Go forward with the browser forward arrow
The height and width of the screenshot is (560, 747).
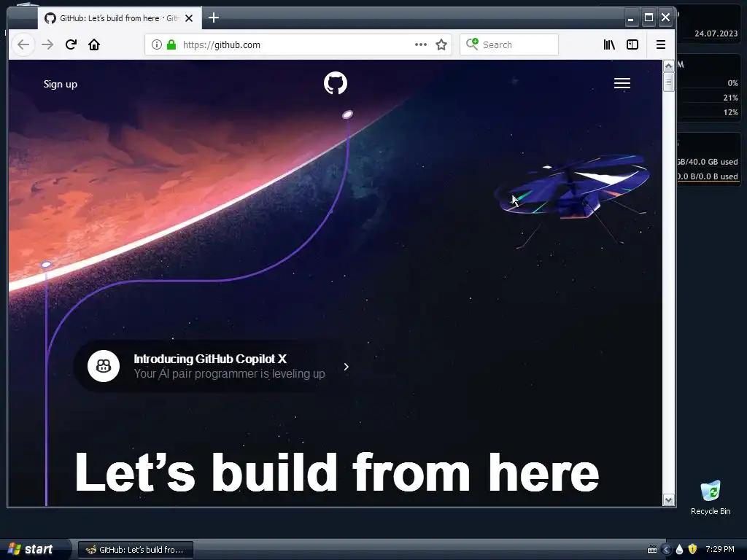point(47,44)
